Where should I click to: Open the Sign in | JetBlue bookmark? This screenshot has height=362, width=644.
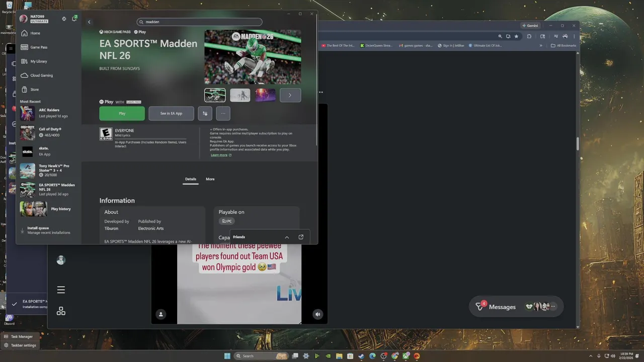[x=451, y=46]
